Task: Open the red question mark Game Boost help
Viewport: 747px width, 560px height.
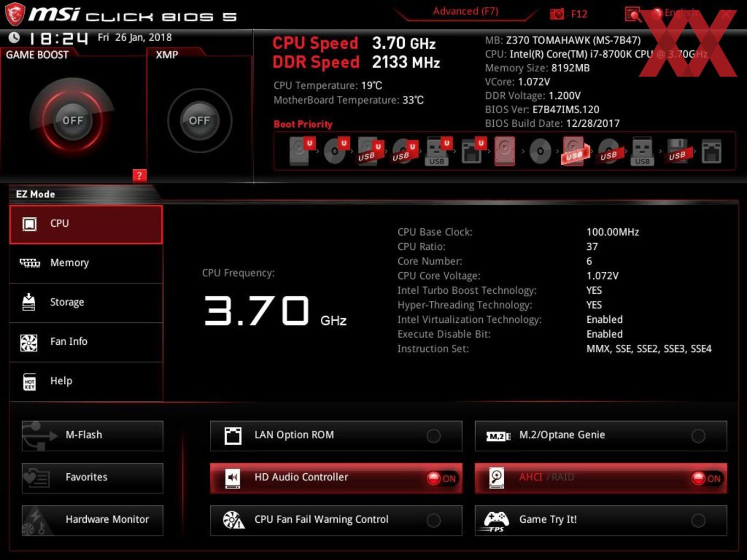Action: click(140, 176)
